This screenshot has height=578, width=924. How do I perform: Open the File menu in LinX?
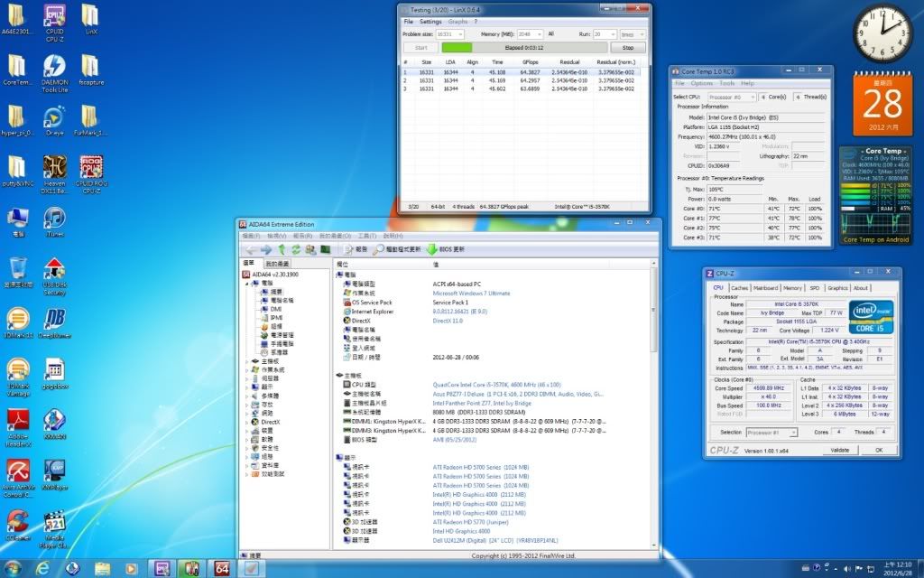pyautogui.click(x=408, y=22)
